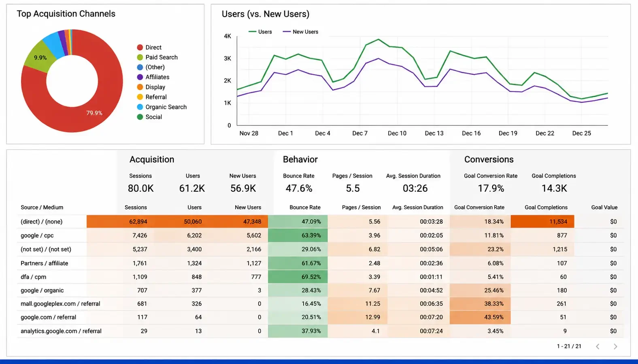638x364 pixels.
Task: Select the Partners / affiliate row label
Action: 45,263
